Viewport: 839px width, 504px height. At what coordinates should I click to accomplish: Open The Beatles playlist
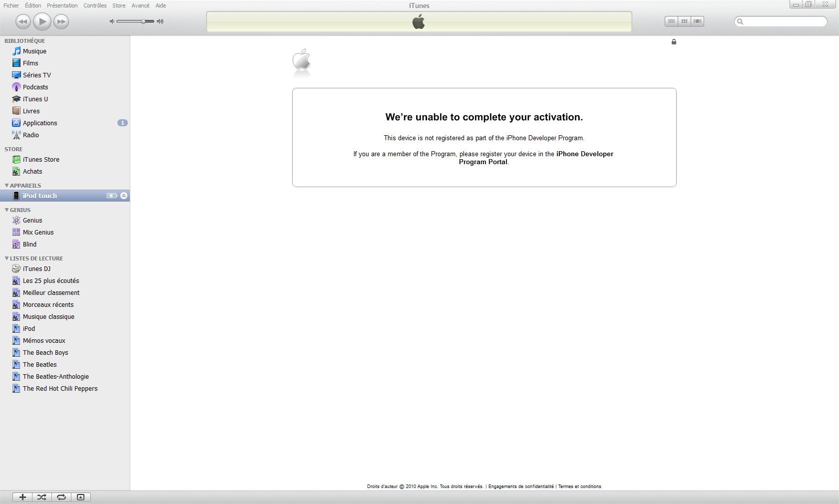65,365
